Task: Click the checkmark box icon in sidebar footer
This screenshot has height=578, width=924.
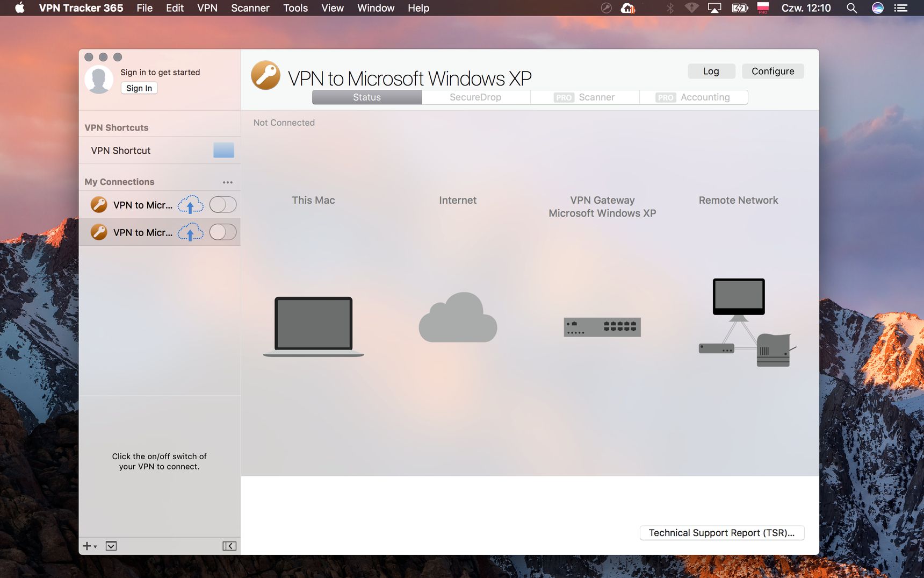Action: point(111,546)
